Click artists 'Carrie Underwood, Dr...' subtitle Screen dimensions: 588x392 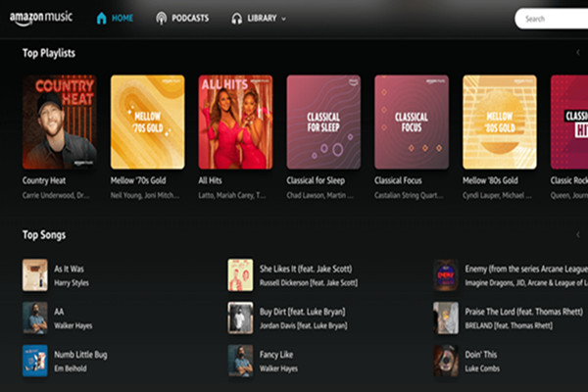(x=56, y=195)
